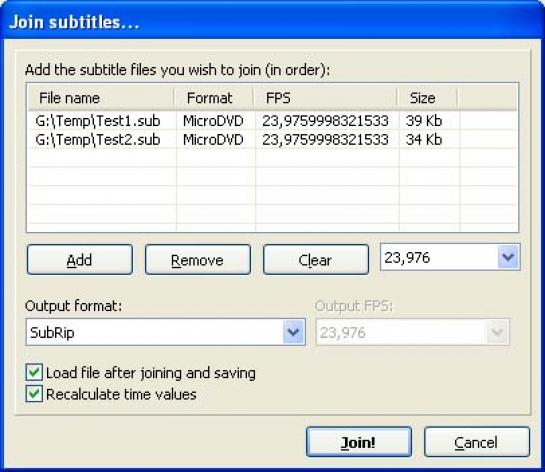Cancel the join subtitles dialog

477,442
